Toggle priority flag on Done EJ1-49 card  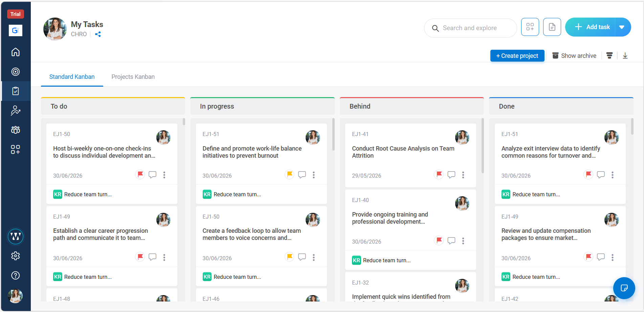tap(589, 257)
